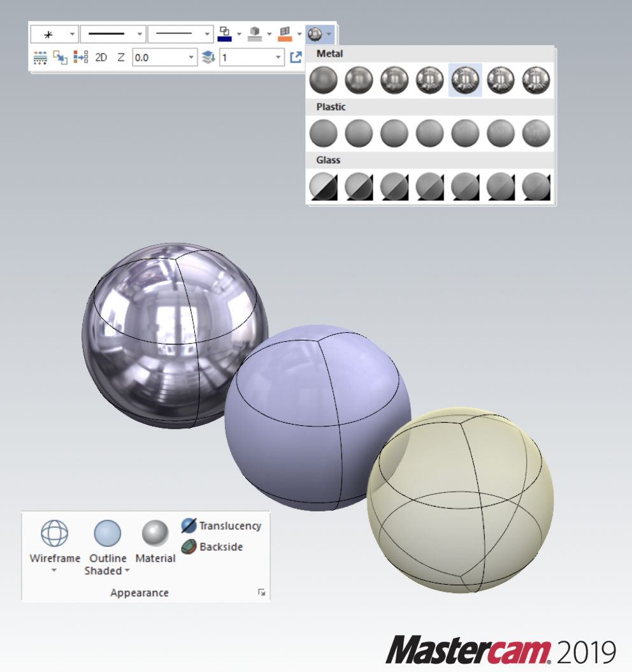Viewport: 632px width, 672px height.
Task: Toggle 2D construction mode
Action: pos(101,57)
